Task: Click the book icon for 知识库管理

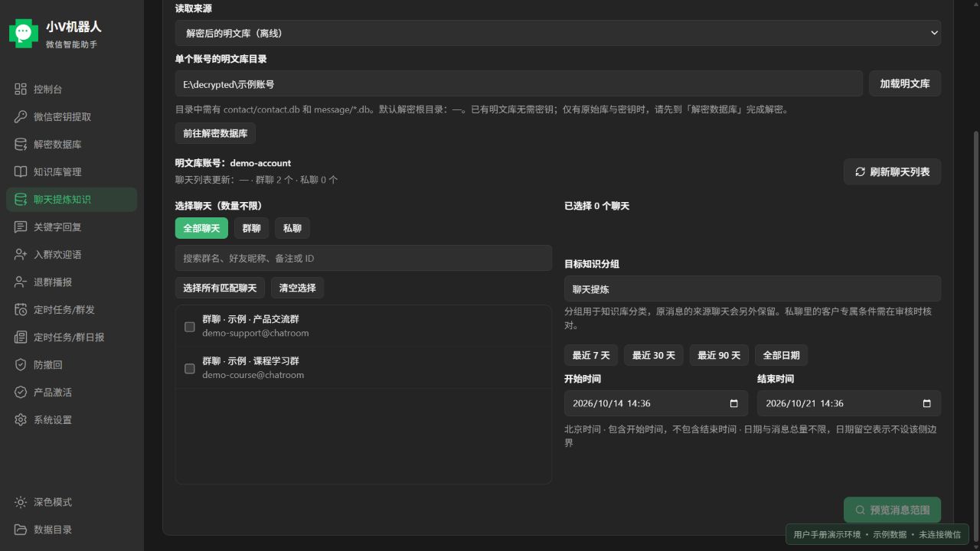Action: (21, 172)
